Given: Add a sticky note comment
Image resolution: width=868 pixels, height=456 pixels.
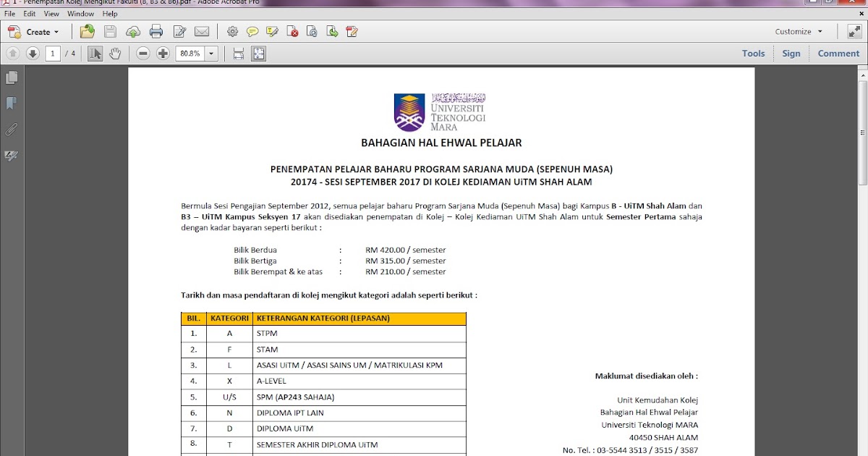Looking at the screenshot, I should (x=252, y=32).
